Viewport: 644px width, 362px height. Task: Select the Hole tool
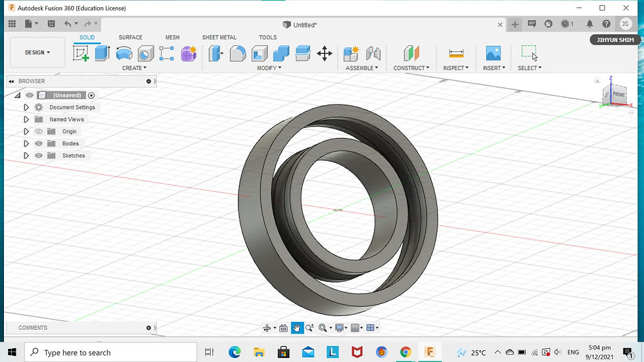click(145, 53)
